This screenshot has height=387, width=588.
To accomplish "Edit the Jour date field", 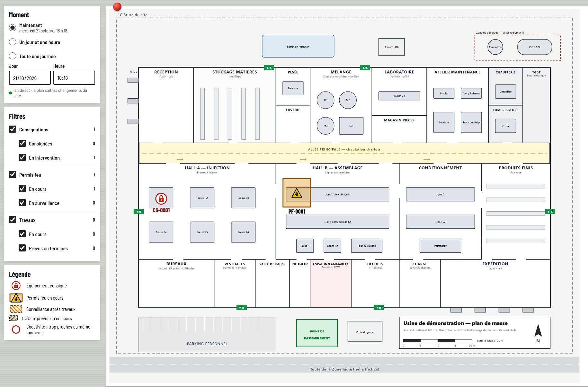I will [x=30, y=78].
